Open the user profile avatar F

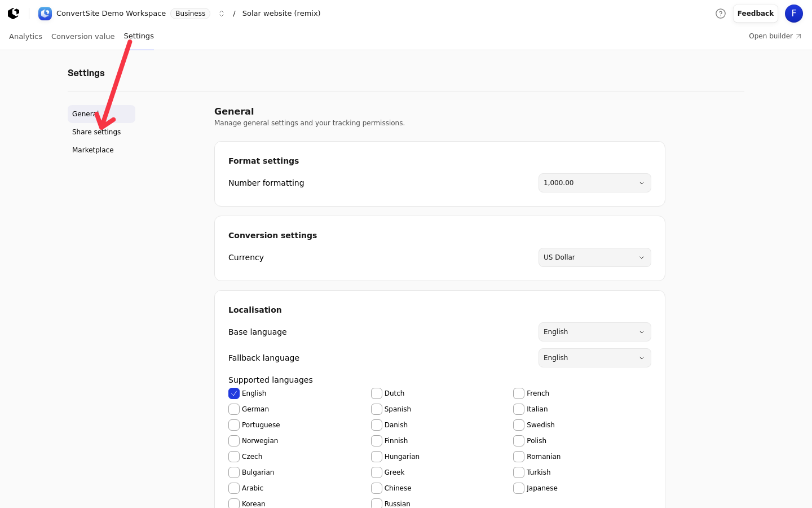[794, 14]
